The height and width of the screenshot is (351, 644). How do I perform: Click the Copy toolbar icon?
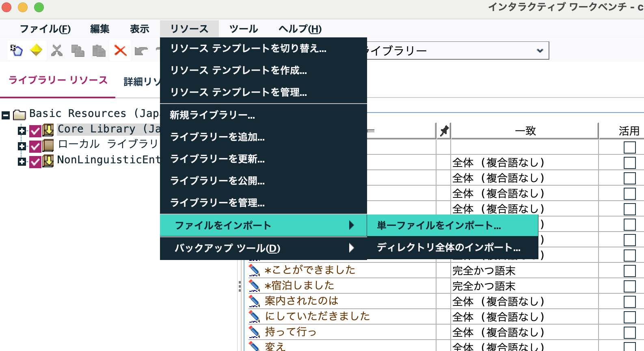point(78,50)
